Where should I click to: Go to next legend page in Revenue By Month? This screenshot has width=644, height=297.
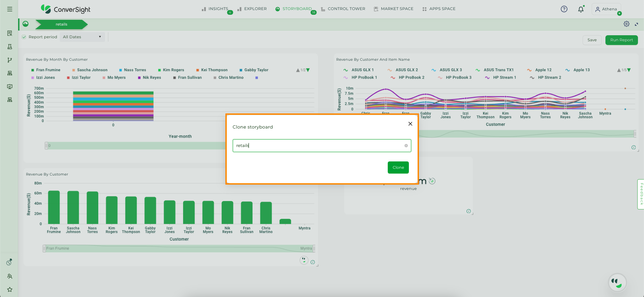point(308,70)
